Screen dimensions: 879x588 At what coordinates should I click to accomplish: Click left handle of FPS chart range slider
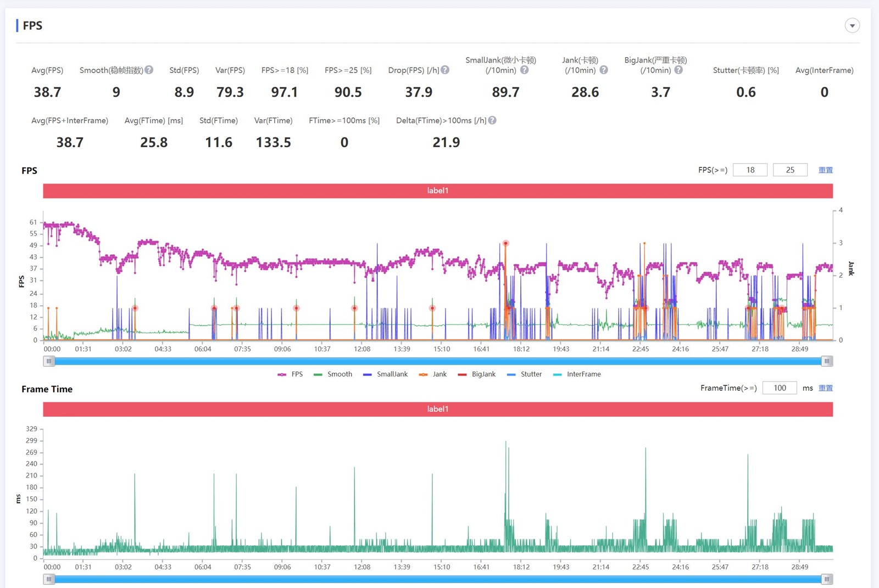49,361
